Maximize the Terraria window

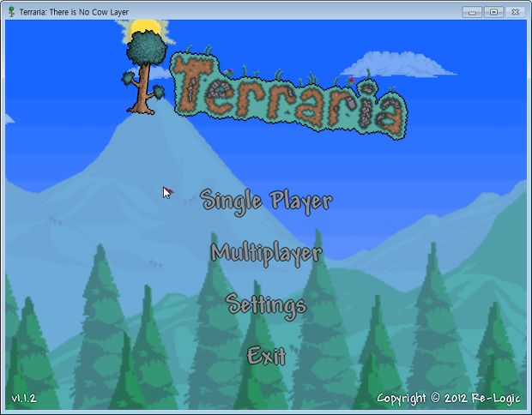(x=493, y=12)
